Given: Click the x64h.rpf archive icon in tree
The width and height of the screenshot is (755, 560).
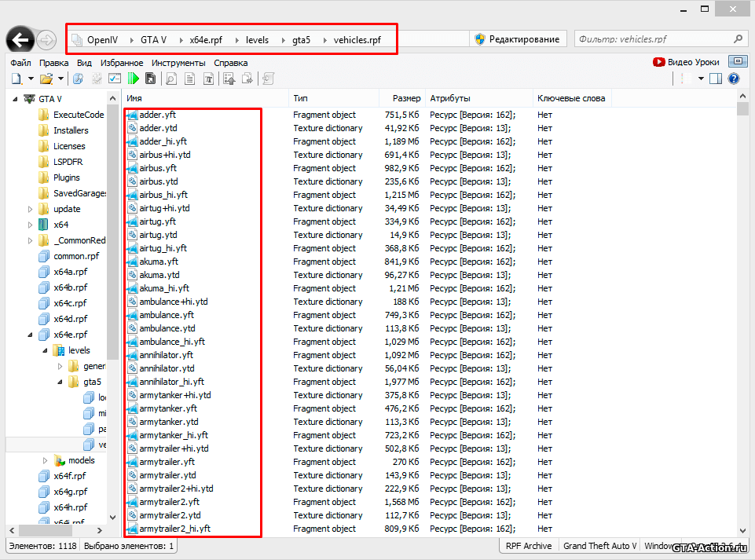Looking at the screenshot, I should tap(43, 507).
